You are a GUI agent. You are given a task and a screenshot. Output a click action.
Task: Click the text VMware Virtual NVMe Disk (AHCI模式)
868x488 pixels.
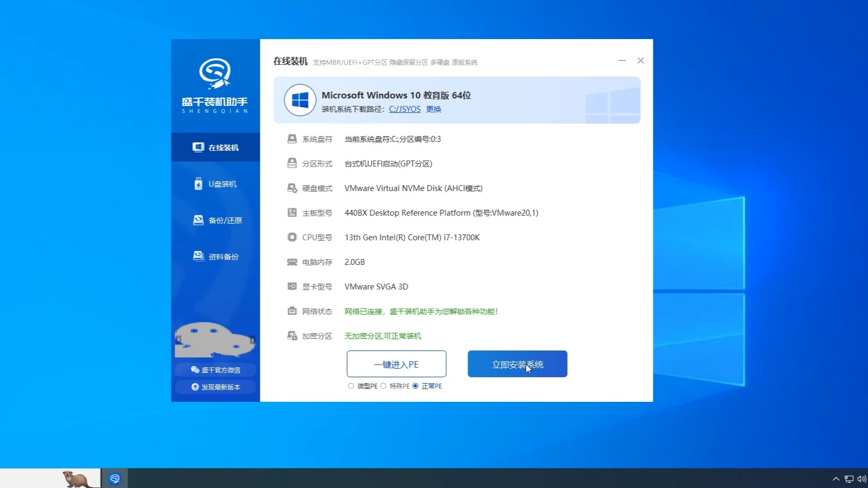point(413,188)
